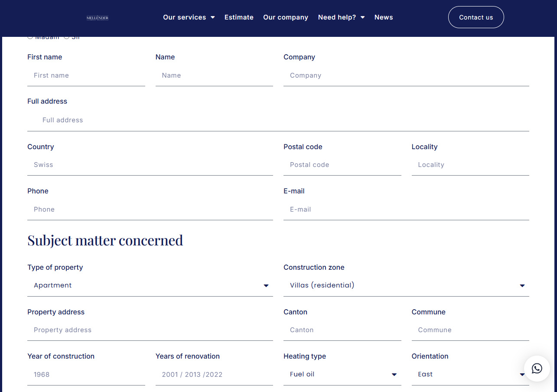Open the Construction zone dropdown
The height and width of the screenshot is (392, 557).
pyautogui.click(x=406, y=285)
